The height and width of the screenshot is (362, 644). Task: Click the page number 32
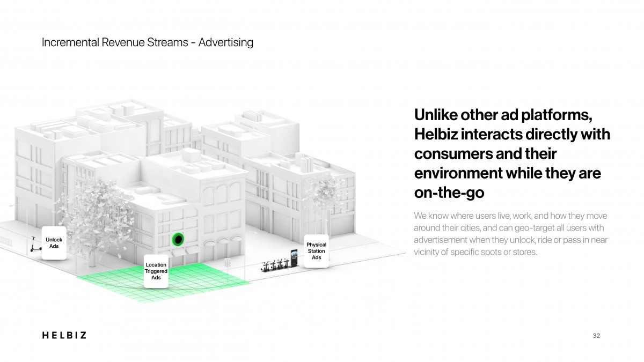point(596,336)
